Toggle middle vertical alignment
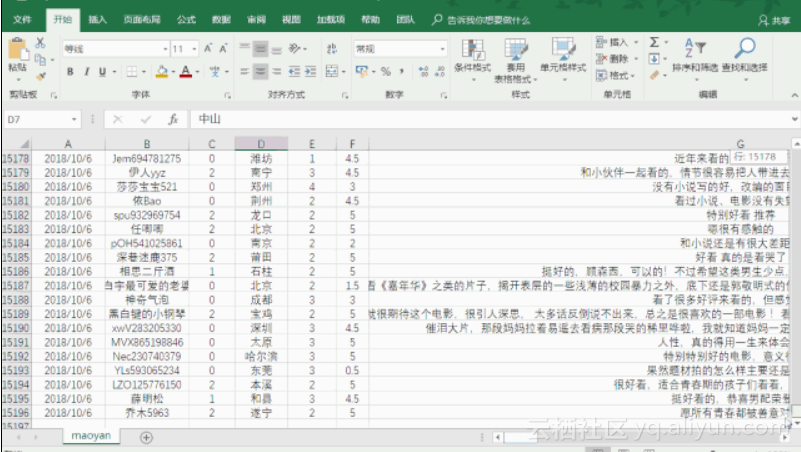This screenshot has width=801, height=452. (x=261, y=49)
